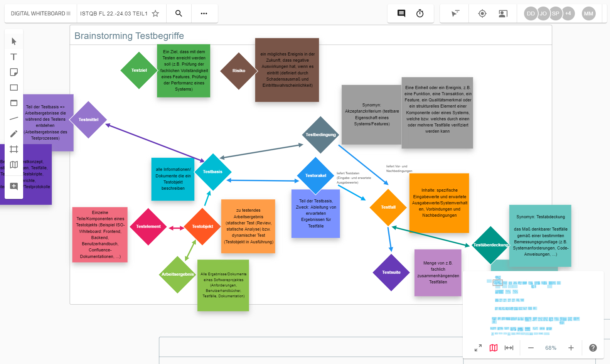The image size is (610, 364).
Task: Select the container window tool
Action: (14, 103)
